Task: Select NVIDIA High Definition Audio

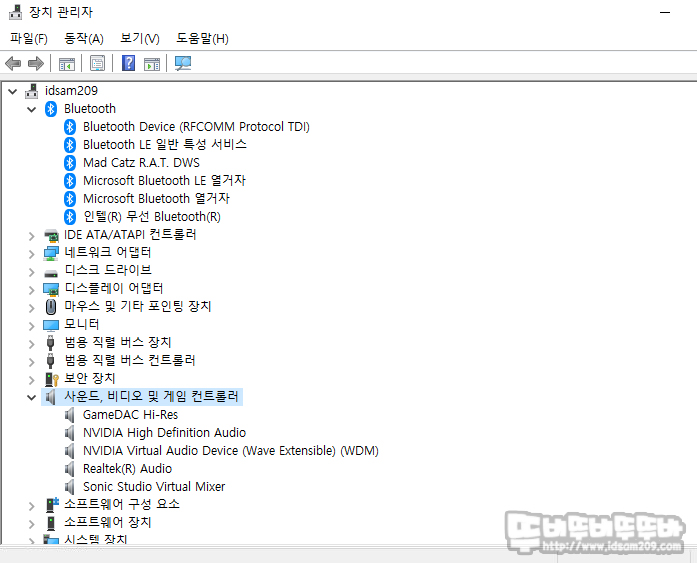Action: pyautogui.click(x=164, y=432)
